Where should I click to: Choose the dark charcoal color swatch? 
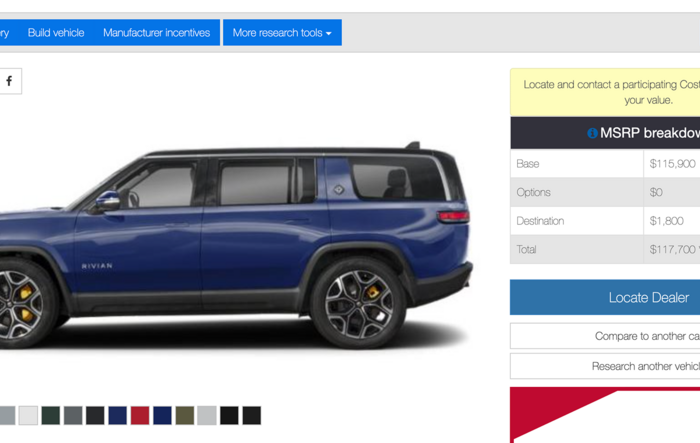pyautogui.click(x=95, y=415)
